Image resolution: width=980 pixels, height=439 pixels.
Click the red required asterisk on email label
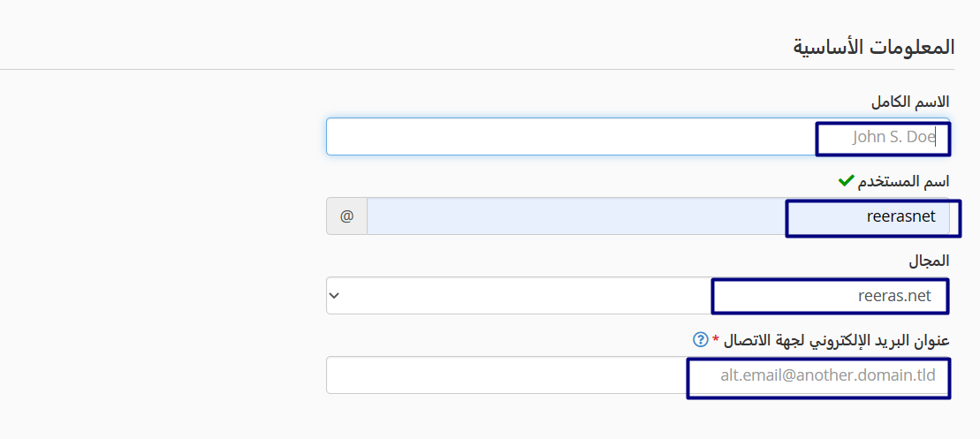coord(716,340)
